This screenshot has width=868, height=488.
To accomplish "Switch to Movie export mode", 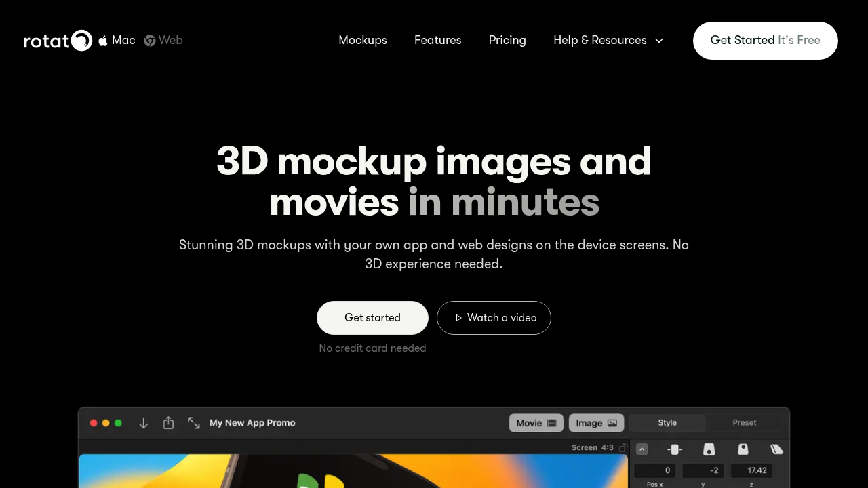I will point(536,423).
